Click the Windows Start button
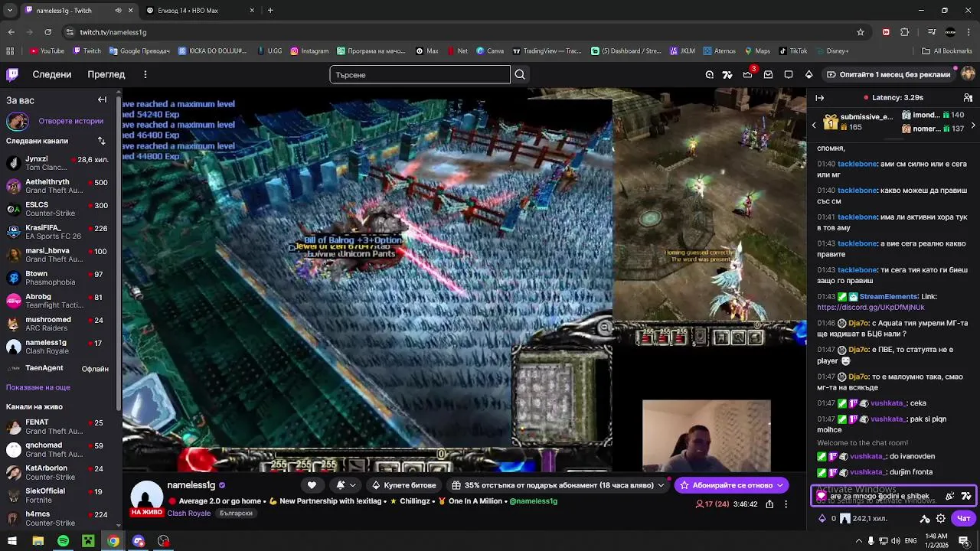This screenshot has width=980, height=551. click(x=13, y=541)
